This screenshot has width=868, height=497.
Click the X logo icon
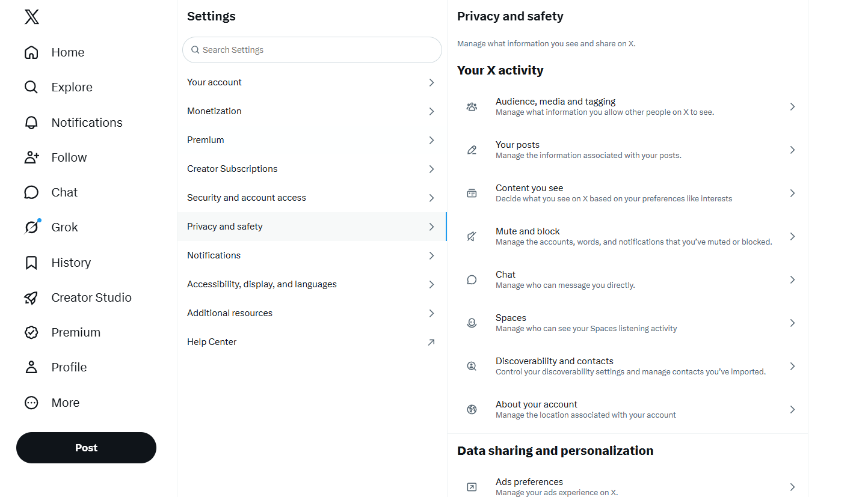pos(32,17)
